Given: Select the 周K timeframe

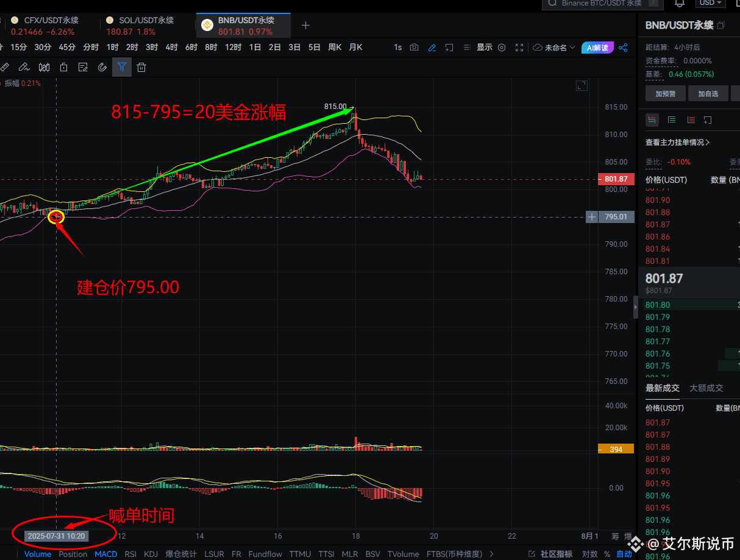Looking at the screenshot, I should pyautogui.click(x=335, y=48).
